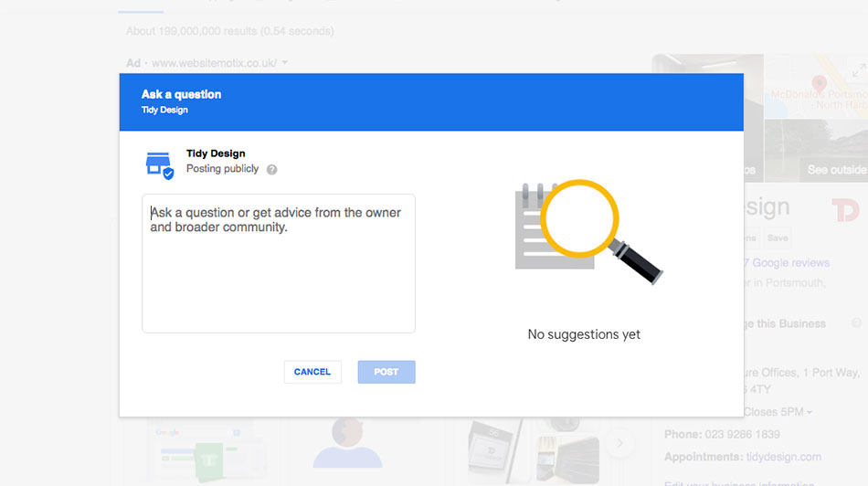Click the Save button in business panel
Screen dimensions: 868x486
click(x=778, y=238)
